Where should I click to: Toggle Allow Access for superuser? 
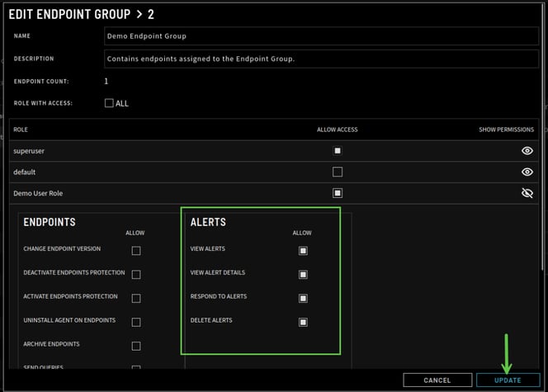[x=338, y=150]
